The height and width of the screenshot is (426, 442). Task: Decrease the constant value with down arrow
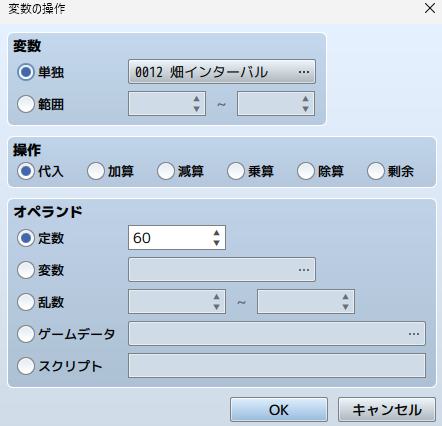tap(217, 243)
